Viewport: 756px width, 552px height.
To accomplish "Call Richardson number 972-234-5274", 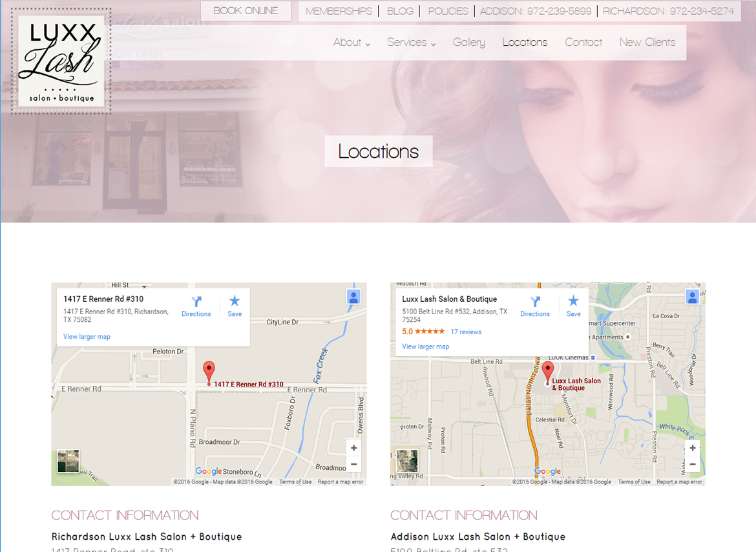I will click(668, 11).
